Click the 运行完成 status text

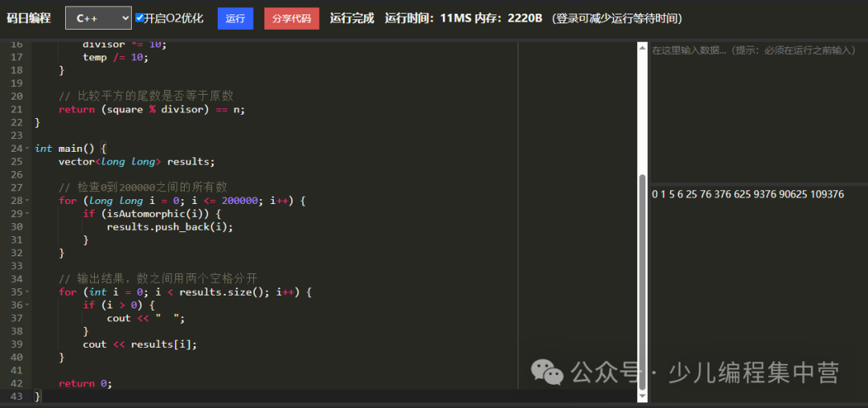click(352, 18)
